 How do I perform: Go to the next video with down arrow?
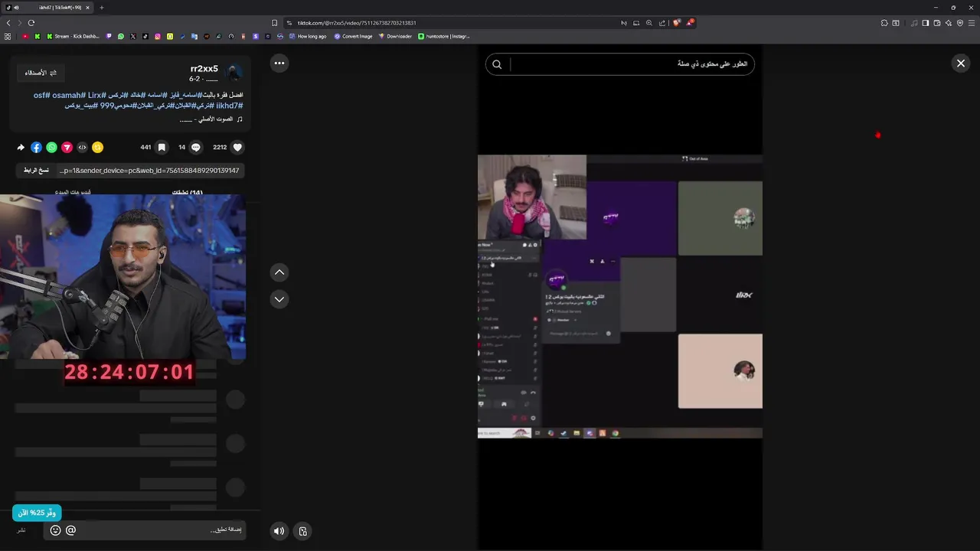(279, 299)
